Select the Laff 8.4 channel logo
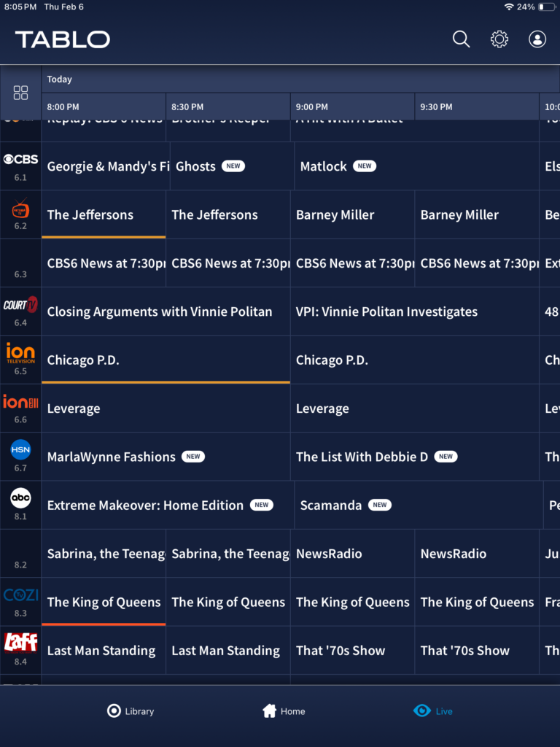The height and width of the screenshot is (747, 560). [x=20, y=643]
